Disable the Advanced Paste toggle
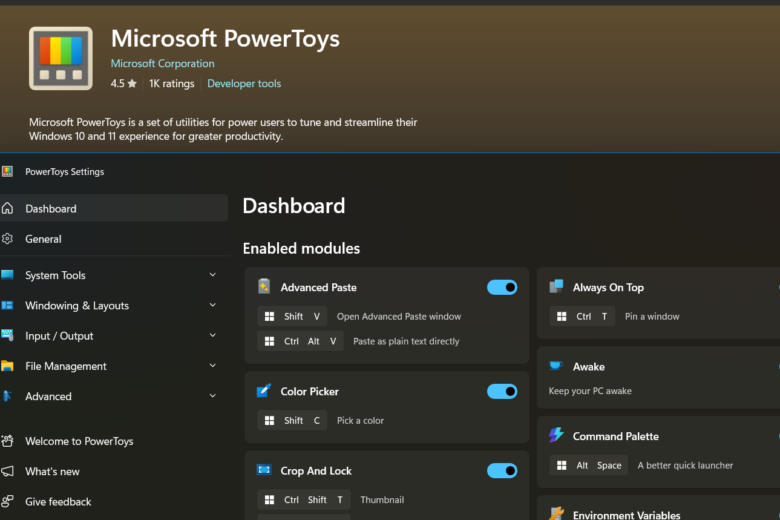The image size is (780, 520). tap(502, 287)
